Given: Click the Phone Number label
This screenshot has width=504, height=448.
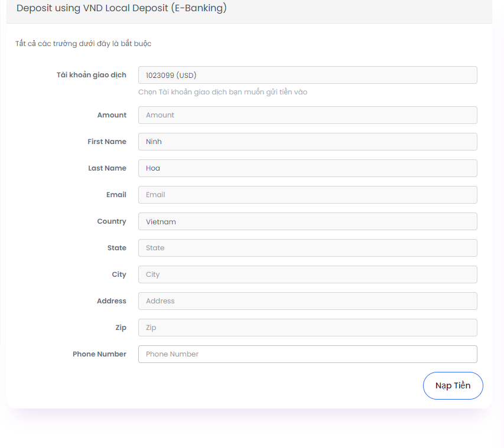Looking at the screenshot, I should [x=99, y=354].
